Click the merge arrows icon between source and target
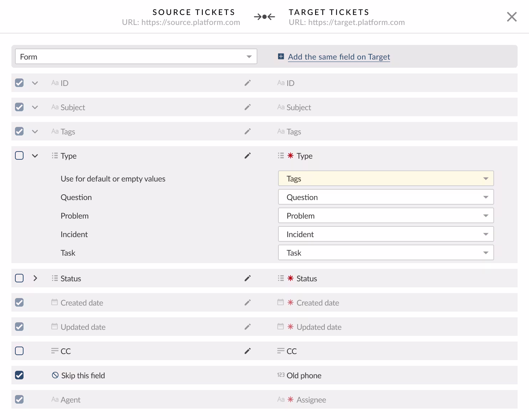 point(264,17)
